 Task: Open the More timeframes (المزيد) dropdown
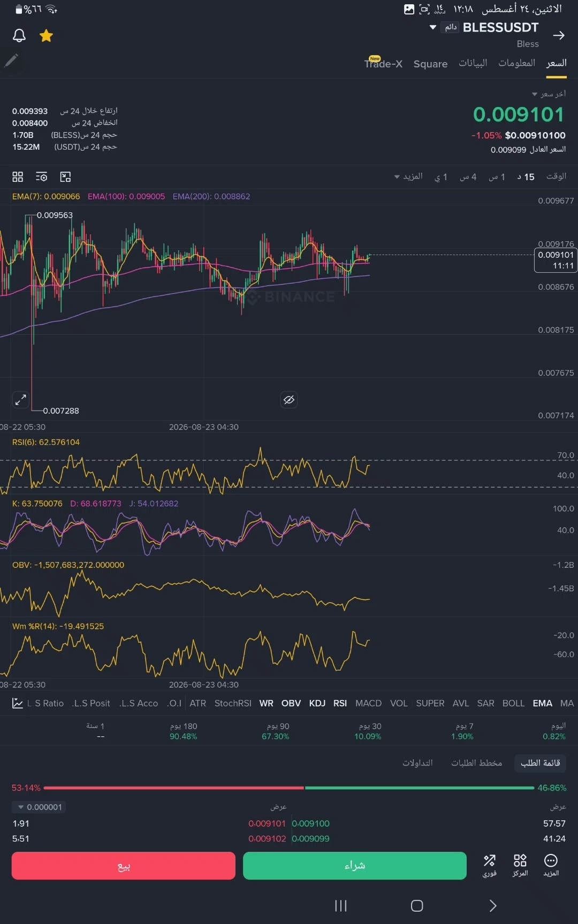click(408, 176)
